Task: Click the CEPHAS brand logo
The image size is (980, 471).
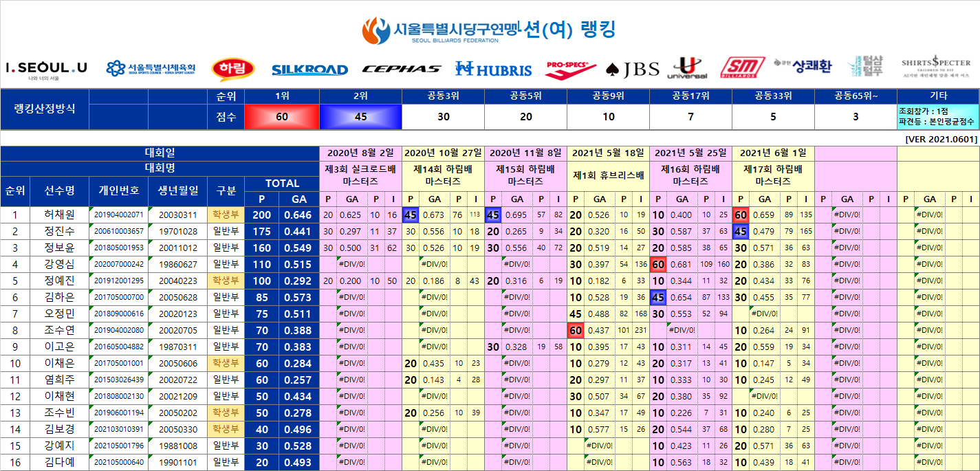Action: 401,69
